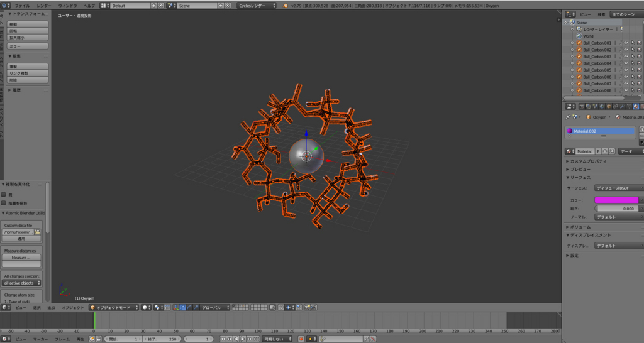
Task: Click the Measure ... button
Action: point(21,258)
